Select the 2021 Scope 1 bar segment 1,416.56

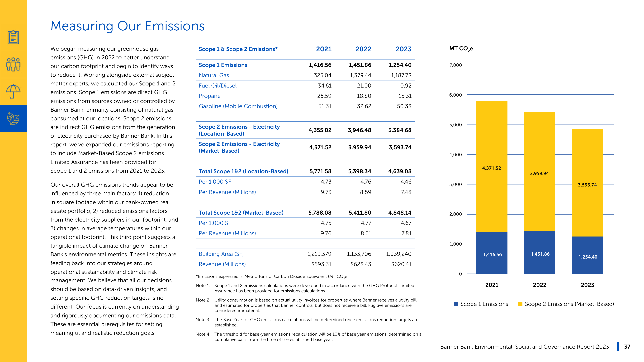click(492, 253)
